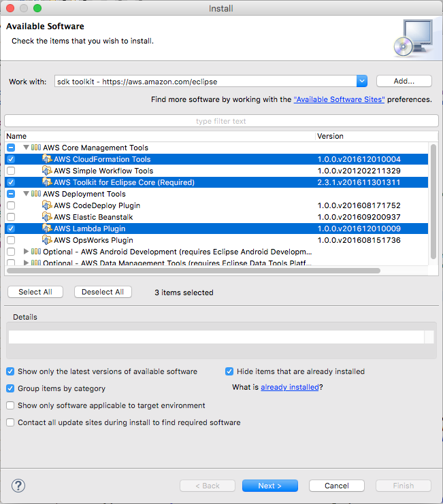
Task: Click the AWS CodeDeploy Plugin icon
Action: (x=47, y=205)
